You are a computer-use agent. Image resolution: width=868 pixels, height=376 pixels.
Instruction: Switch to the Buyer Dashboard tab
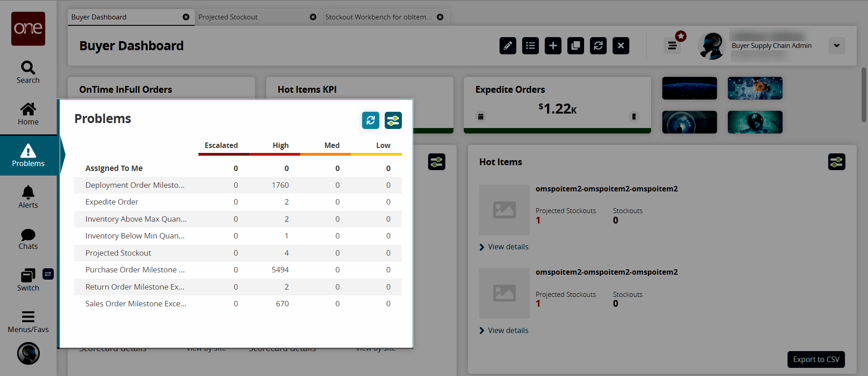(x=131, y=17)
